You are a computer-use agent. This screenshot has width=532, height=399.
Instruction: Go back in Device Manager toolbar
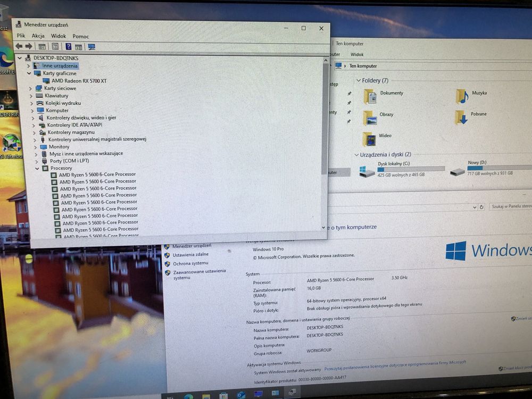[19, 46]
